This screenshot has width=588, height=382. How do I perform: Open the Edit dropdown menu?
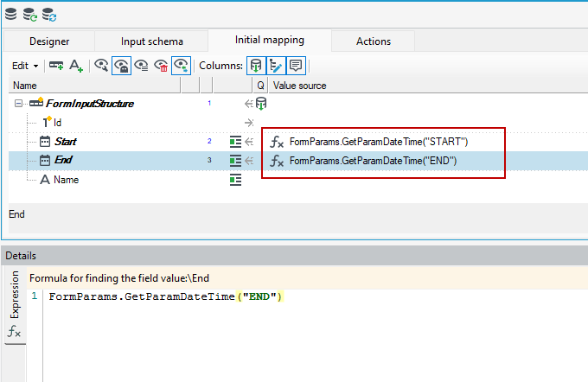(25, 66)
